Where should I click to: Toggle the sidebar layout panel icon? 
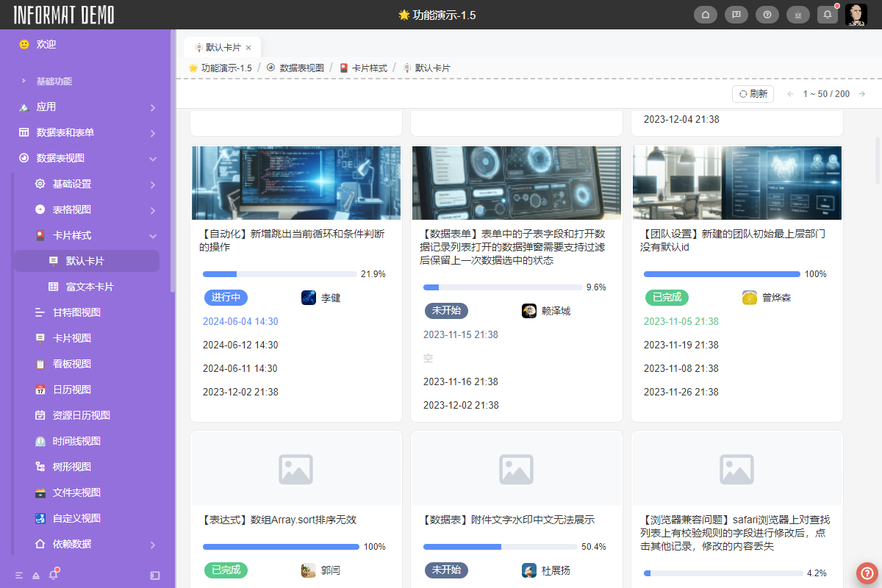click(x=155, y=575)
